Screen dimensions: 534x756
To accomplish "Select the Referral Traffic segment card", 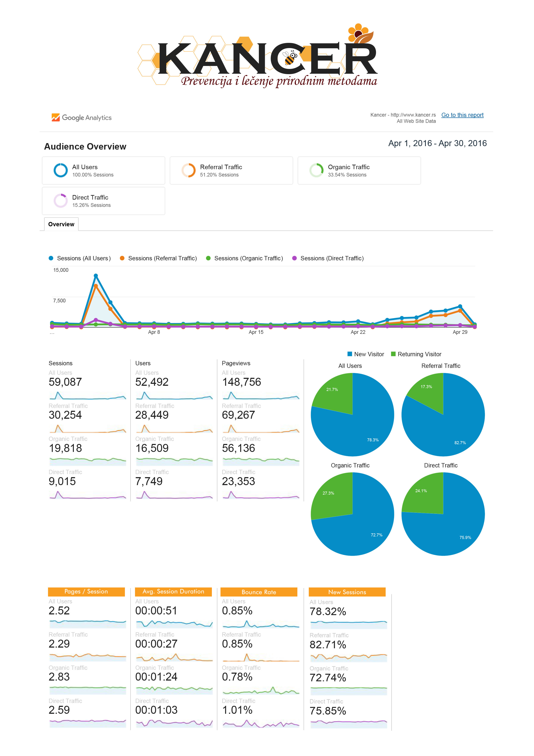I will click(231, 170).
